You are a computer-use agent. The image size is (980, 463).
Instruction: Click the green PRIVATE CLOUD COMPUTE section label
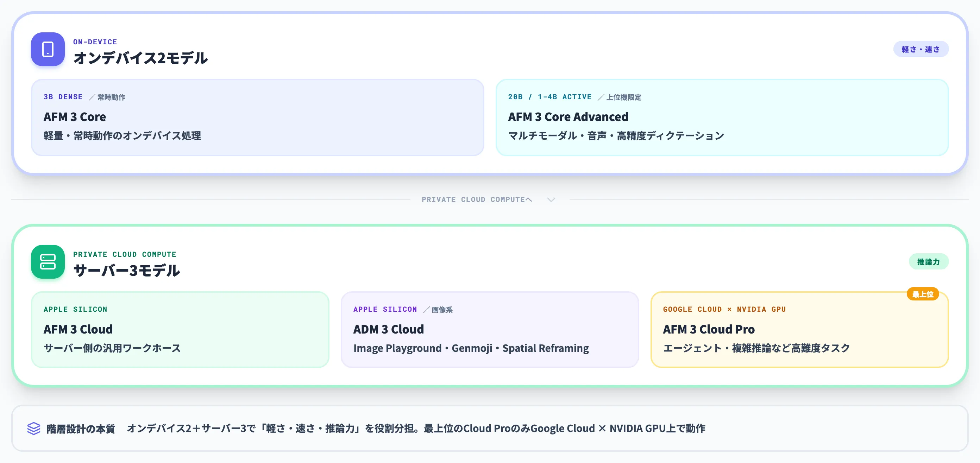coord(125,254)
